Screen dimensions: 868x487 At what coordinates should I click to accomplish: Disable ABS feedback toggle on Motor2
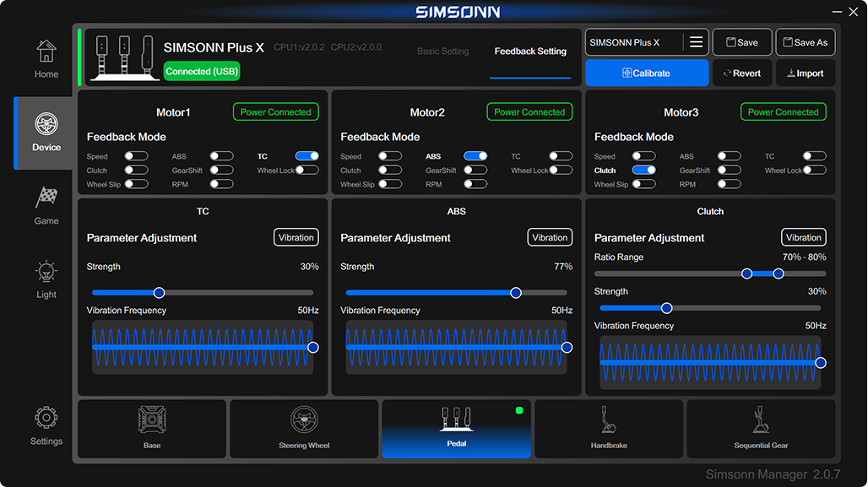point(475,156)
